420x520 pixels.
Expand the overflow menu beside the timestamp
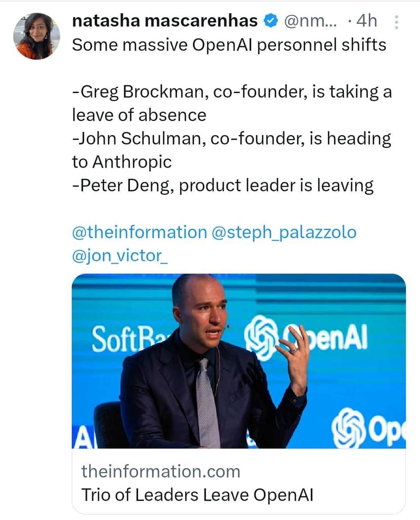(x=395, y=21)
